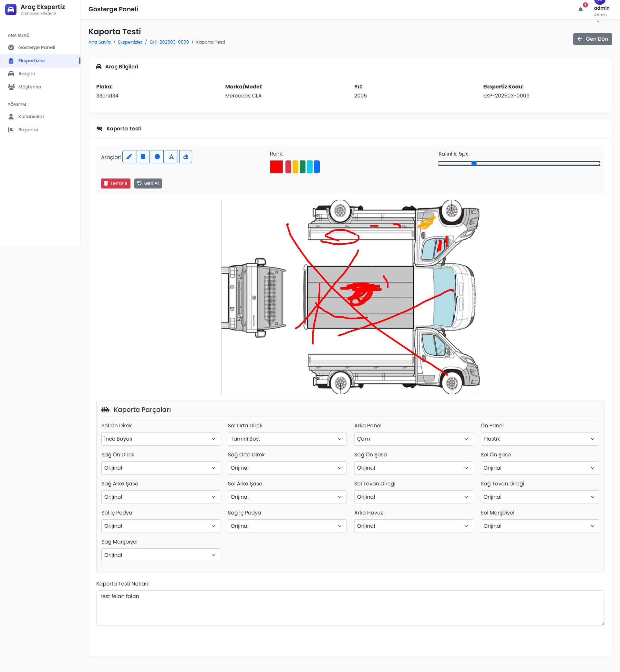This screenshot has width=620, height=672.
Task: Click the Kaporta Testi Notları text area
Action: point(350,608)
